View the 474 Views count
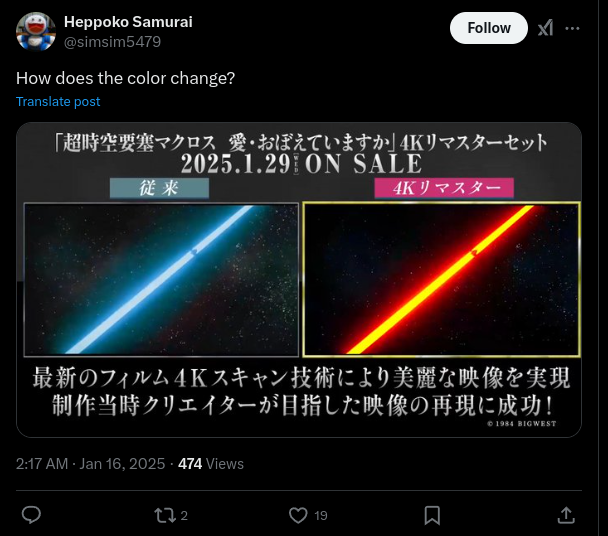The height and width of the screenshot is (536, 608). (211, 464)
